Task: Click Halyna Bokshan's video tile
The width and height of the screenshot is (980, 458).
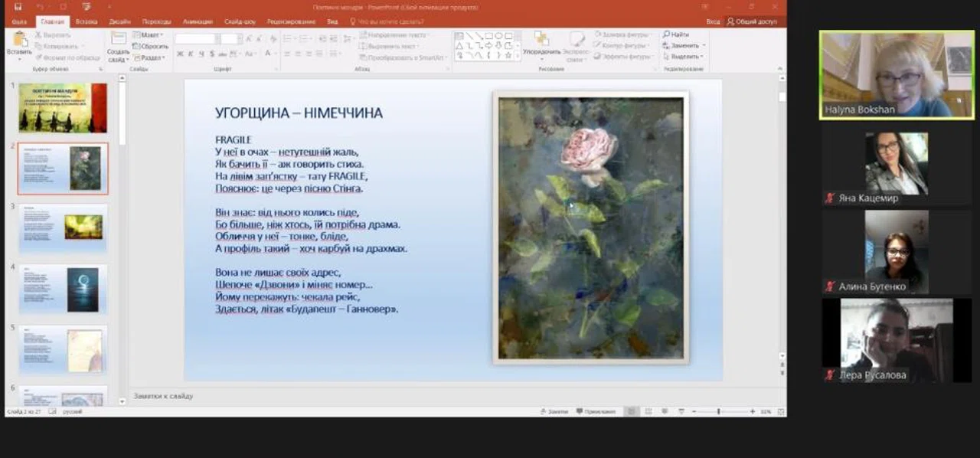Action: point(897,74)
